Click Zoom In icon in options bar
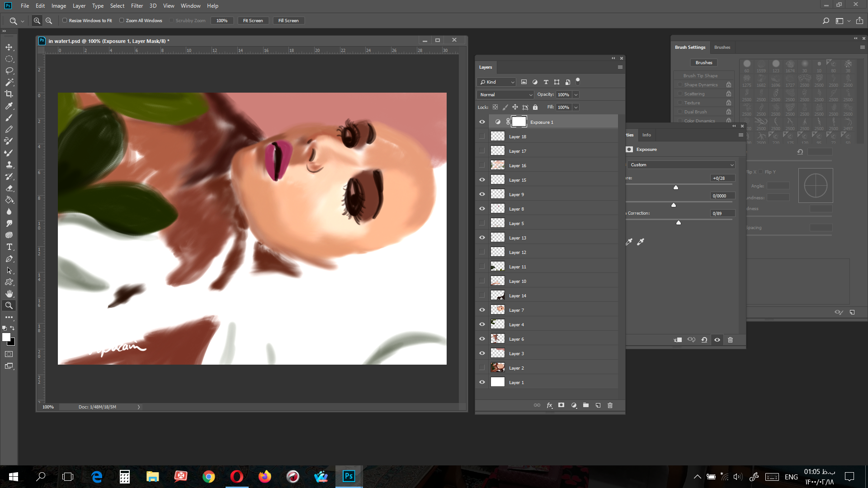 pos(37,21)
